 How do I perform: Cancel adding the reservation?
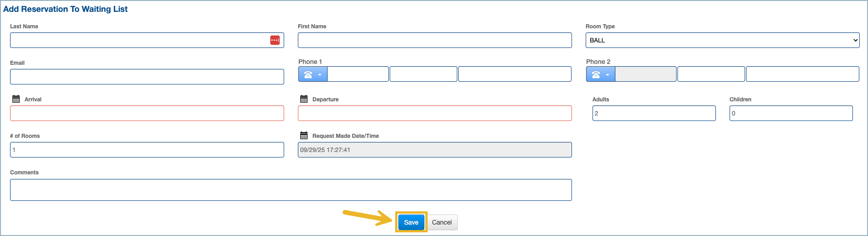tap(442, 222)
